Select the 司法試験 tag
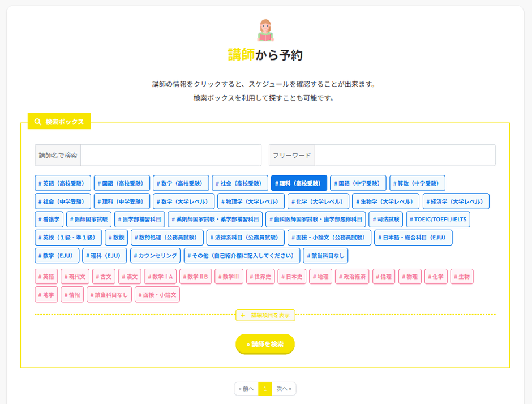This screenshot has height=404, width=532. pos(385,220)
